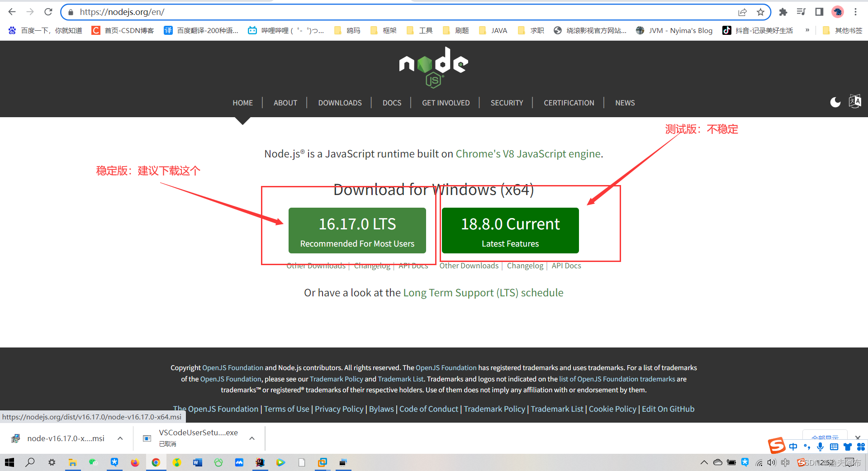
Task: Open Changelog link under 18.8.0 Current
Action: 525,266
